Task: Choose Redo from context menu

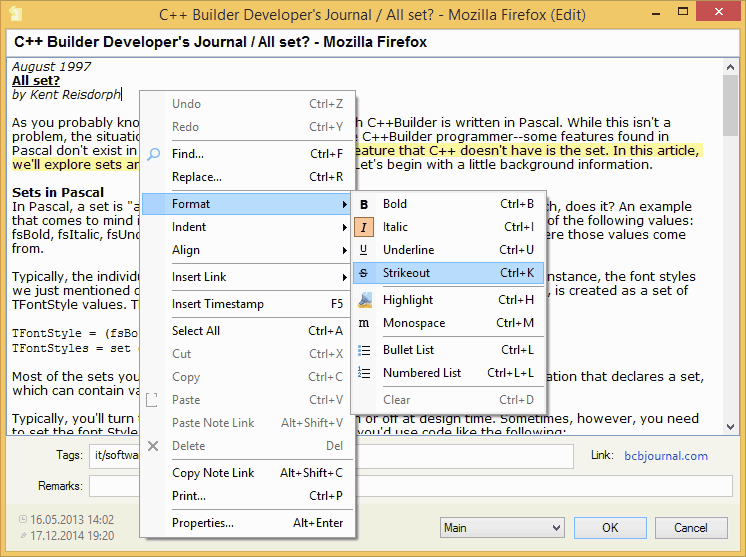Action: coord(248,127)
